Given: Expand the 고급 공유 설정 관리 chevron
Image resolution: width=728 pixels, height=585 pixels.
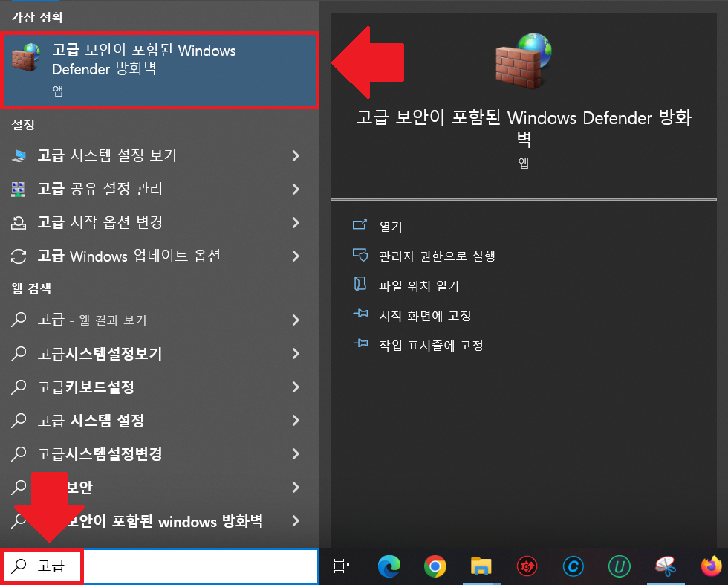Looking at the screenshot, I should (x=296, y=189).
